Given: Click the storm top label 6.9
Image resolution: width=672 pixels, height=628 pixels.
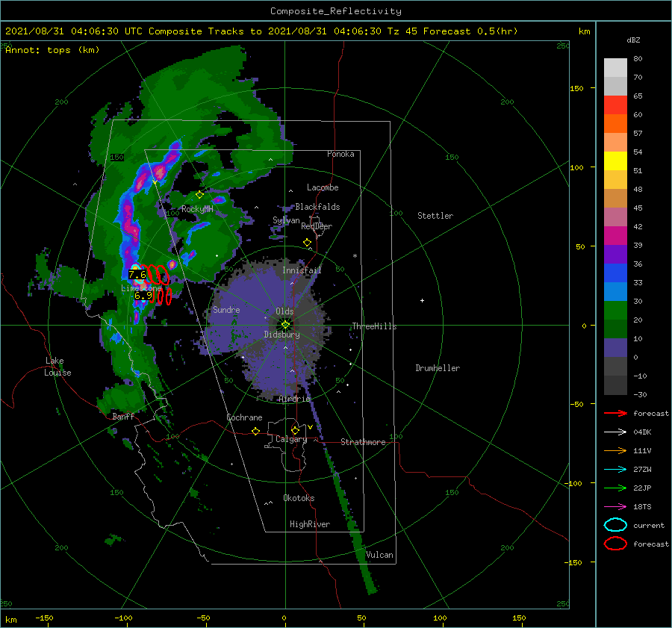Looking at the screenshot, I should [x=143, y=296].
